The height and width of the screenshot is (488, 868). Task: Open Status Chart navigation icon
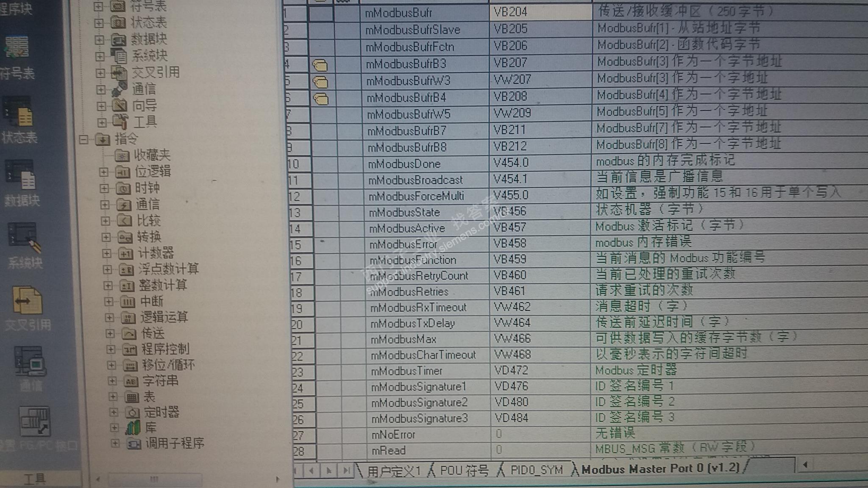pyautogui.click(x=18, y=111)
